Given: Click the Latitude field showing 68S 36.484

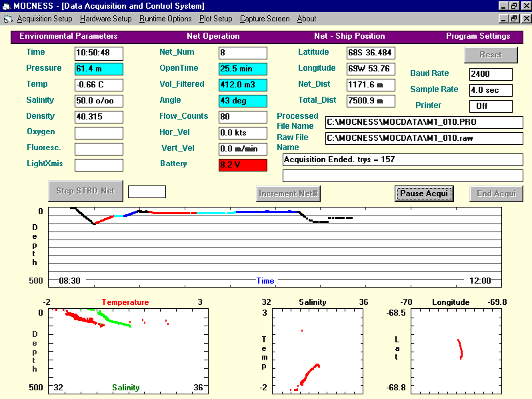Looking at the screenshot, I should [371, 53].
